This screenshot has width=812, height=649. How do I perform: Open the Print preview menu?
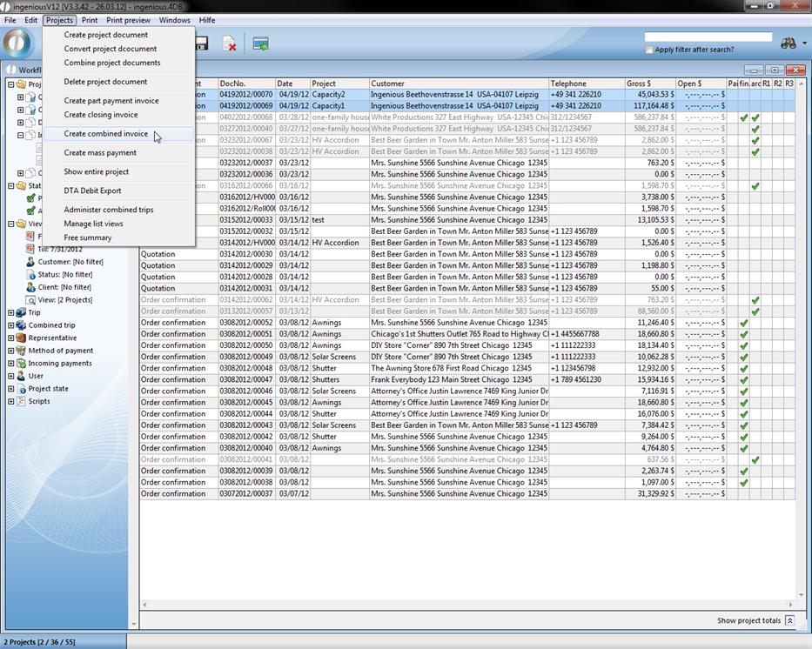128,20
